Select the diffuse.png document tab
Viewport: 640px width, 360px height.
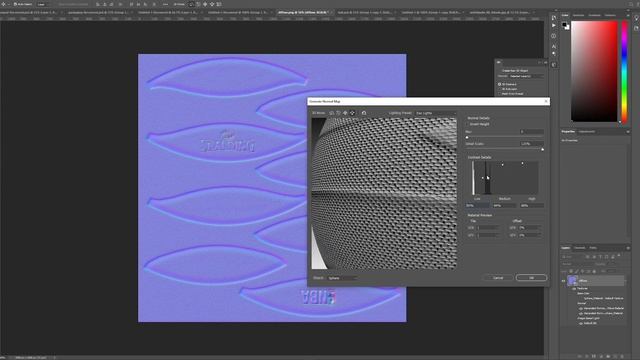tap(302, 13)
